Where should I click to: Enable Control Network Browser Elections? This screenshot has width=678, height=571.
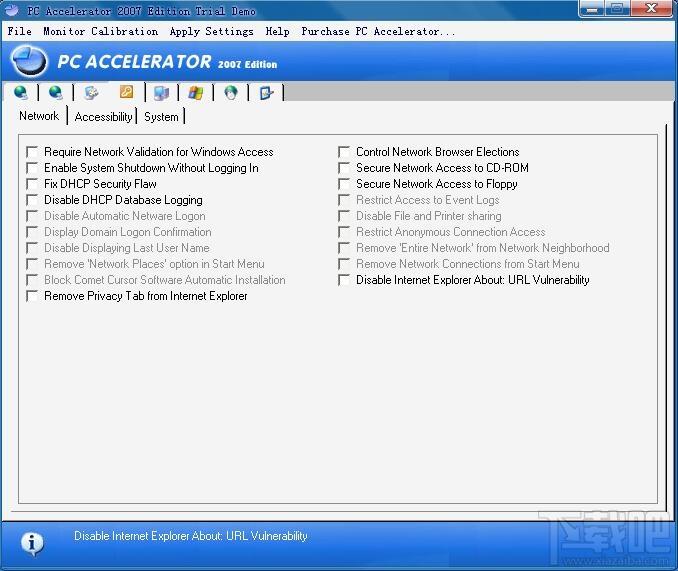tap(344, 152)
